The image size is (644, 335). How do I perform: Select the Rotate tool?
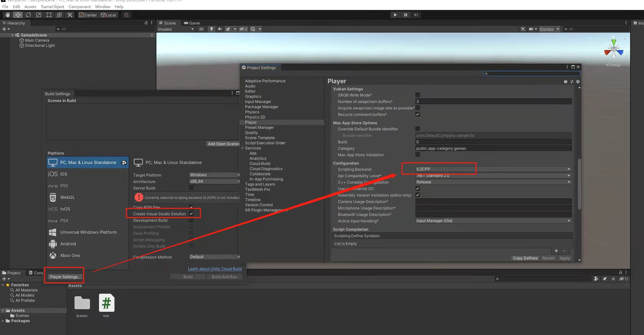28,15
